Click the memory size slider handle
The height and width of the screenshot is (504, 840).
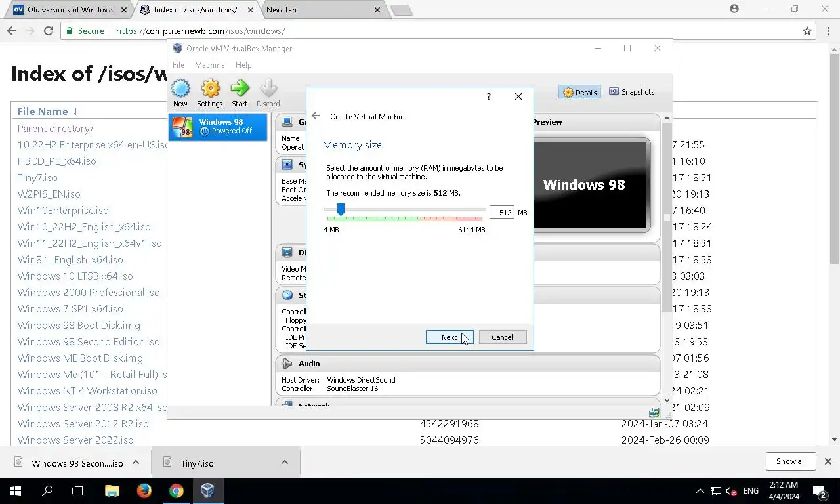point(341,209)
